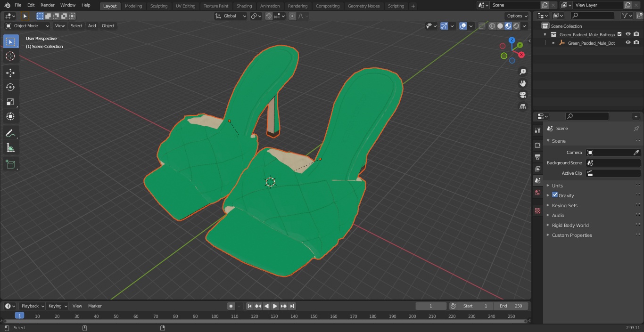Click the End frame field
The height and width of the screenshot is (332, 644).
(x=511, y=306)
